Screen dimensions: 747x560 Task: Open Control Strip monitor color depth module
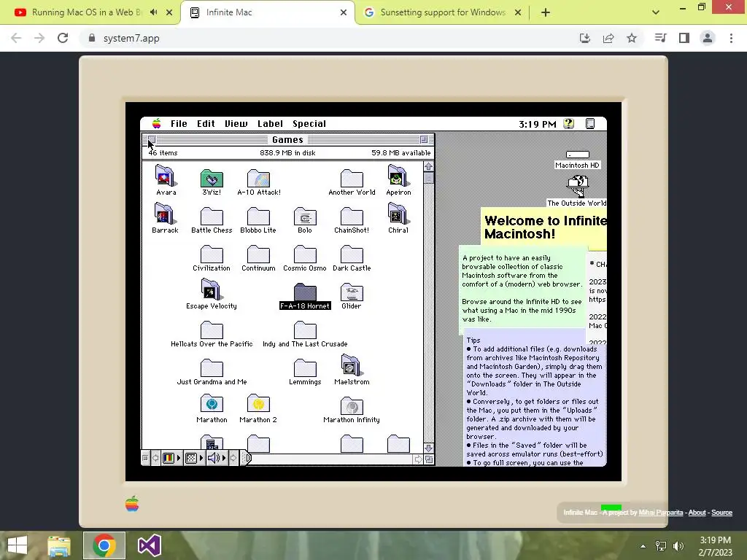point(171,458)
